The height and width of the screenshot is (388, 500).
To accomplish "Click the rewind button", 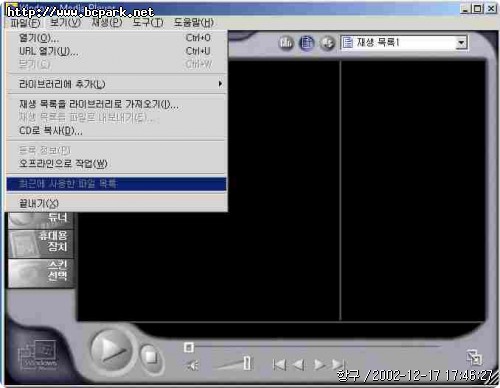I will [x=298, y=365].
